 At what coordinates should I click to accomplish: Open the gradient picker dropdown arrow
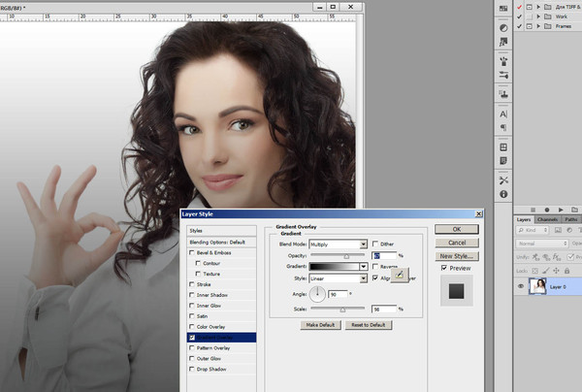click(364, 267)
